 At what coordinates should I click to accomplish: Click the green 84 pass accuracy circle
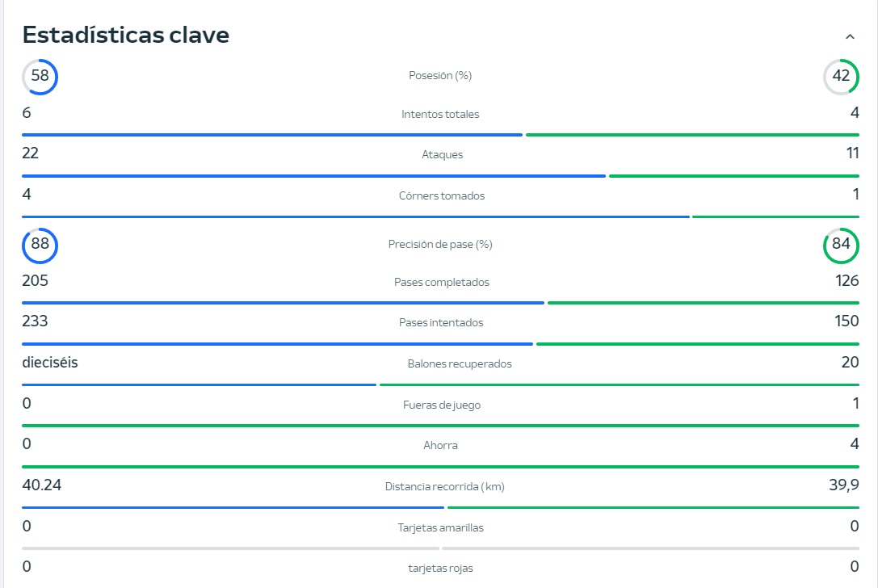pyautogui.click(x=841, y=246)
